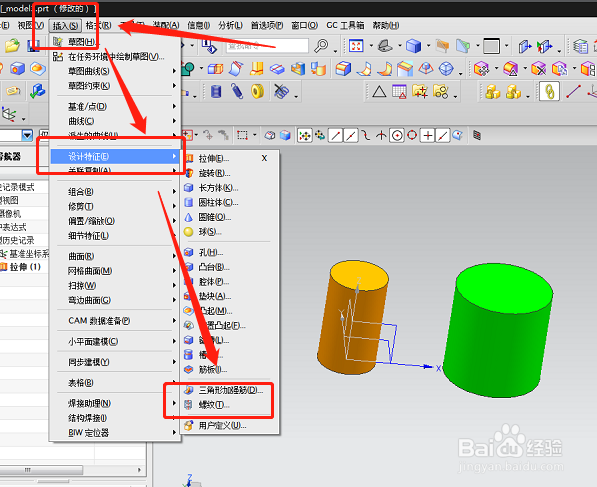
Task: Open dropdown arrow beside window style icon
Action: (506, 46)
